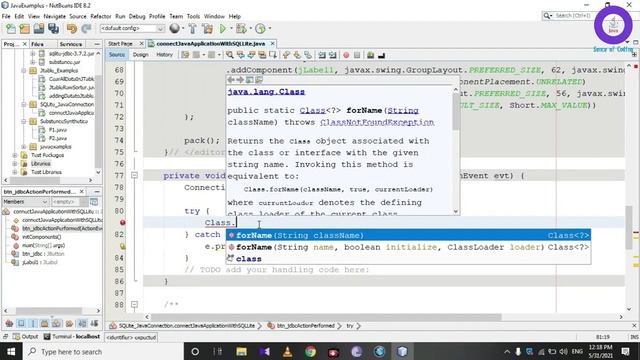
Task: Open the Debug menu
Action: 137,16
